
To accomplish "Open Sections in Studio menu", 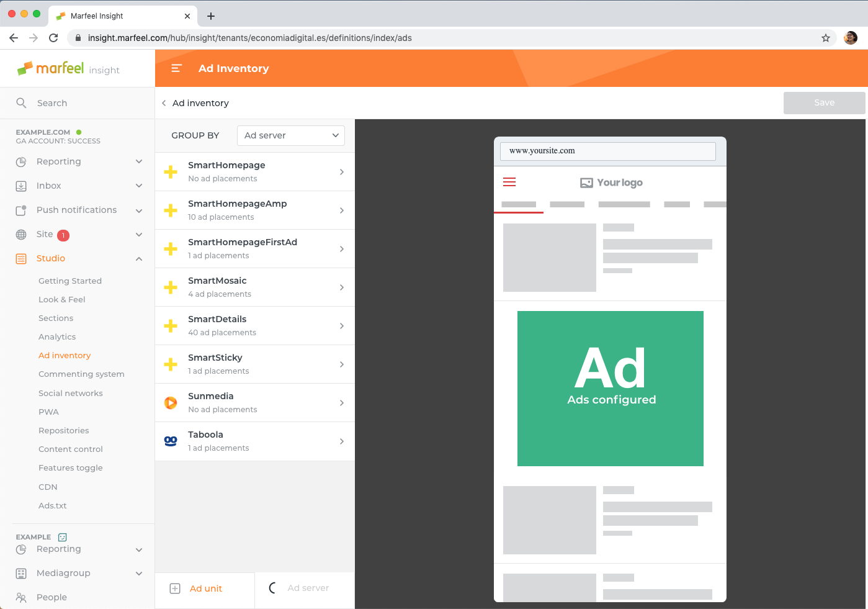I will (56, 318).
